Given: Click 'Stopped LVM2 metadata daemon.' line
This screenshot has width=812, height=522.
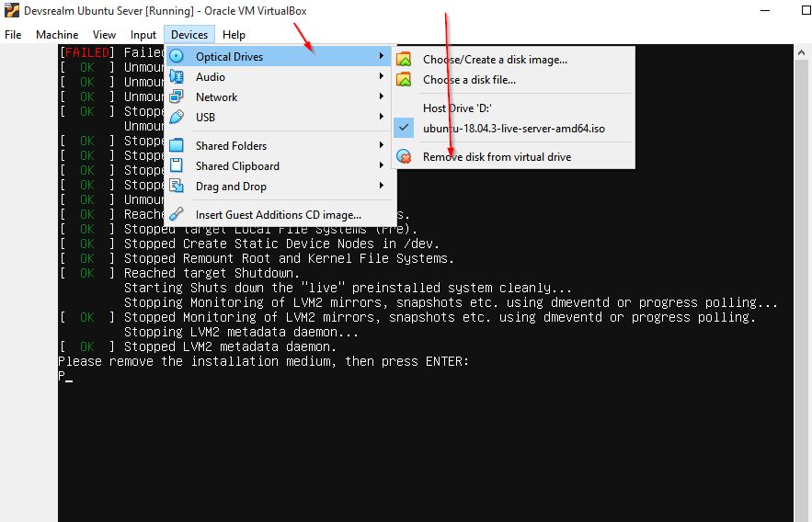Looking at the screenshot, I should [x=231, y=346].
